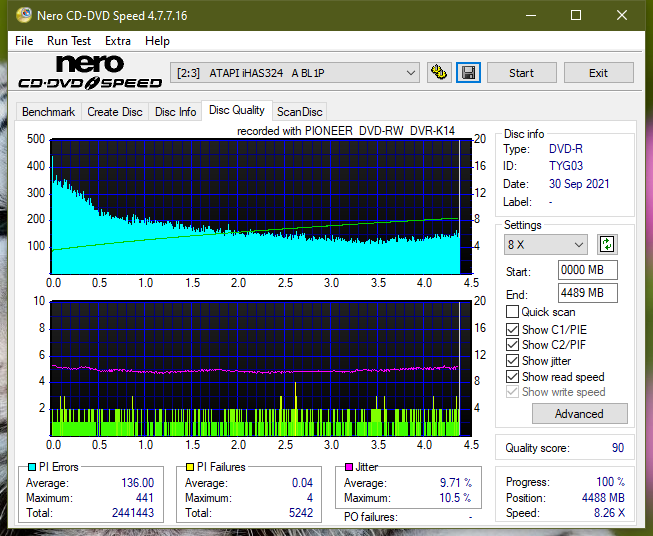The width and height of the screenshot is (653, 536).
Task: Click the End position 4489 MB field
Action: point(587,293)
